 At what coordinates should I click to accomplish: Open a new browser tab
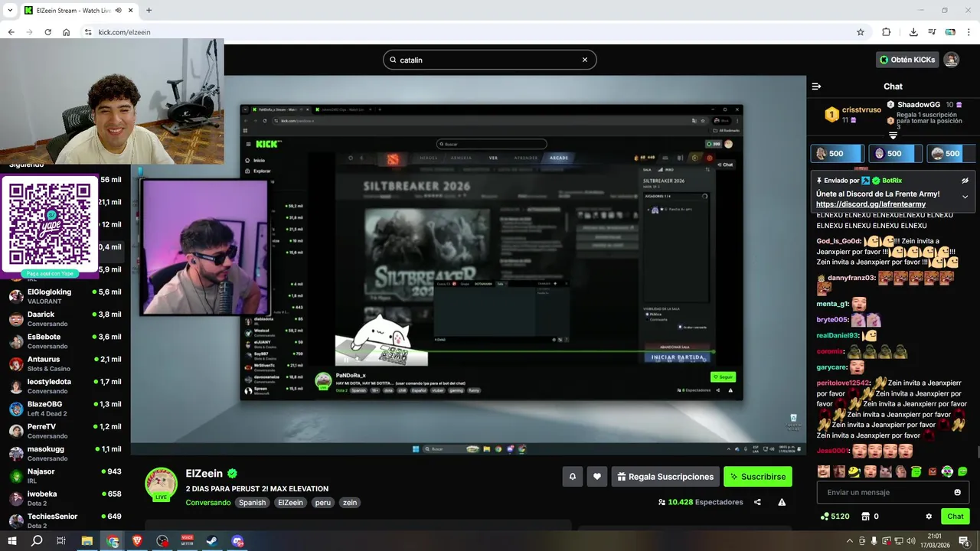[149, 11]
